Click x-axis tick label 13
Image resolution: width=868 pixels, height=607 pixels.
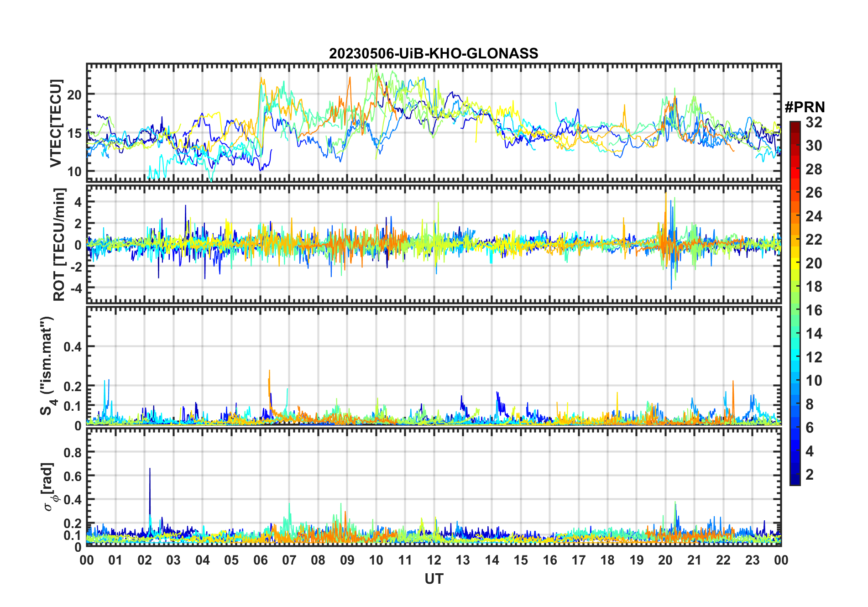click(463, 560)
